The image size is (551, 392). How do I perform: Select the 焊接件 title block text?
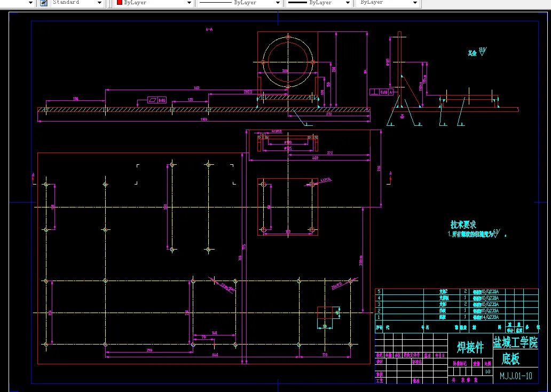click(470, 347)
